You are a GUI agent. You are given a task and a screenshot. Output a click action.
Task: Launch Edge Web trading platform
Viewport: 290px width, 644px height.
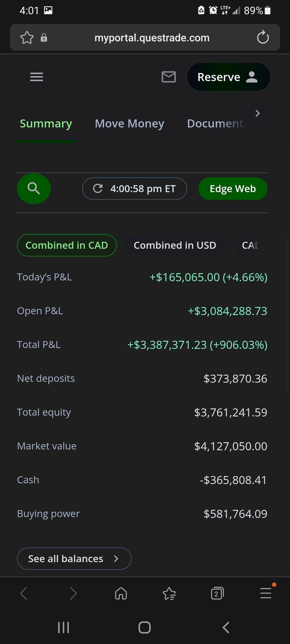click(233, 189)
